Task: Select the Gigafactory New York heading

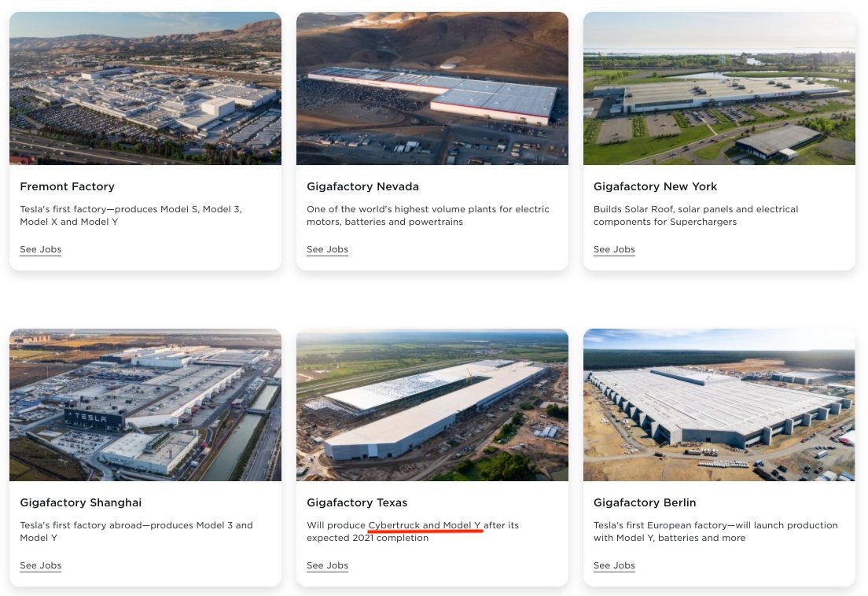Action: [x=655, y=186]
